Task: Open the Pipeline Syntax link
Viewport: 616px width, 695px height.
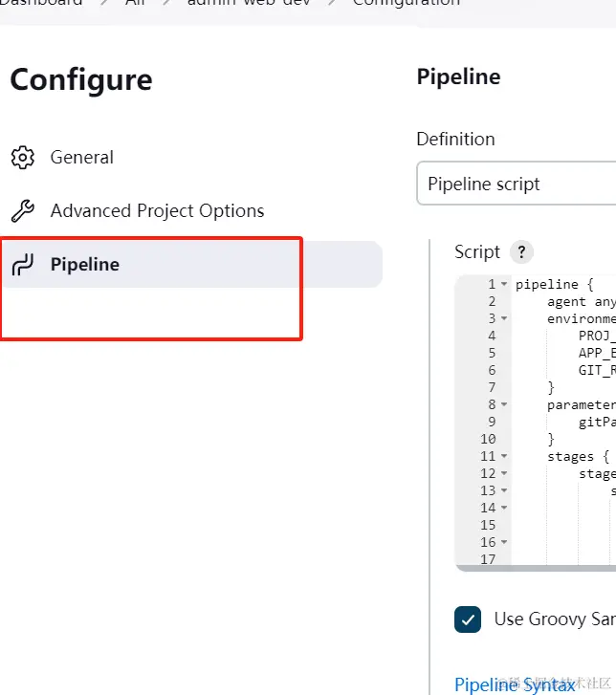Action: [515, 684]
